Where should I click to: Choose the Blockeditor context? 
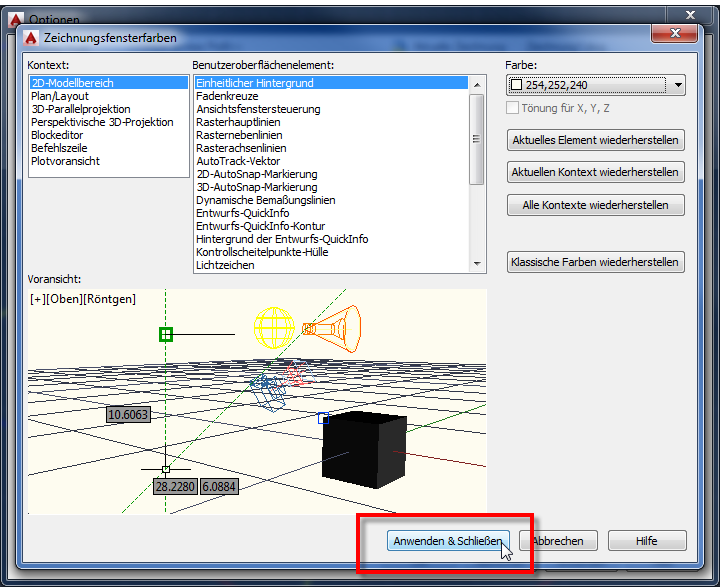click(57, 135)
